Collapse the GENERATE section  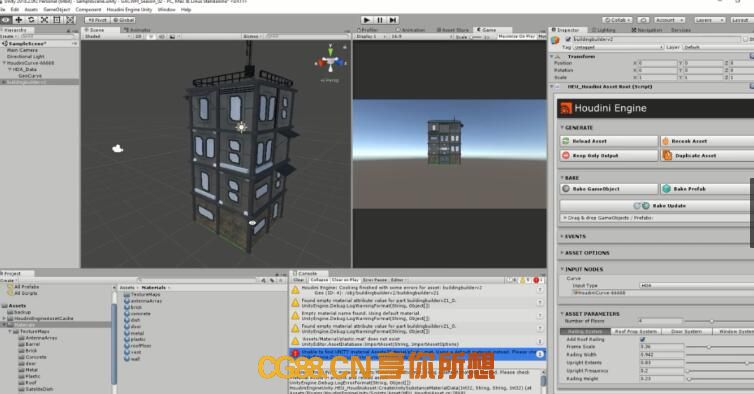(577, 127)
